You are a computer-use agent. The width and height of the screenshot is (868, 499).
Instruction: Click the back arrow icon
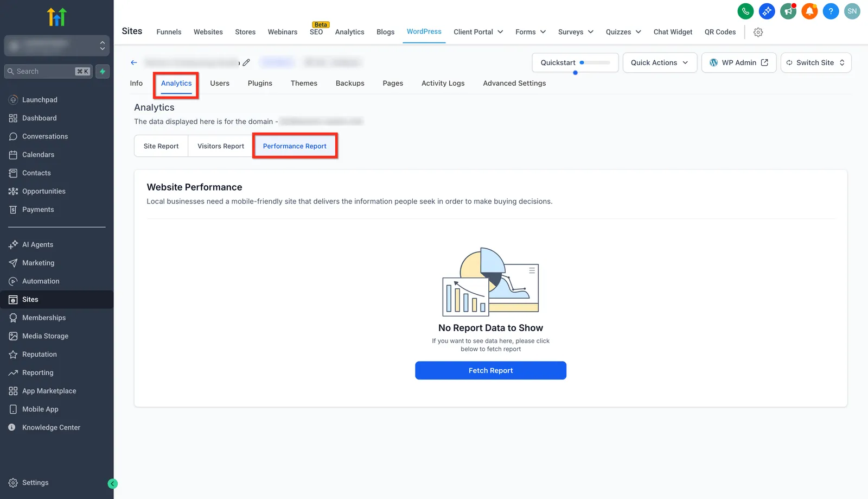pos(134,62)
